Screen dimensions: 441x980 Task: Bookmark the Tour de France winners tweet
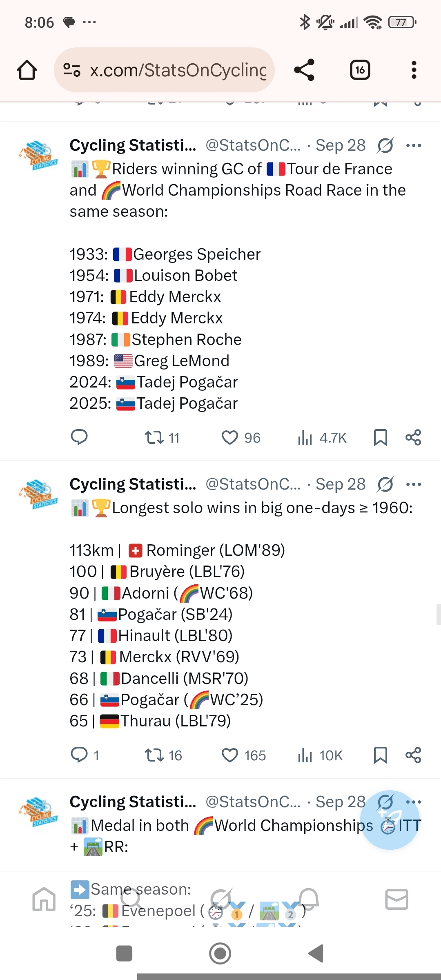click(x=380, y=438)
